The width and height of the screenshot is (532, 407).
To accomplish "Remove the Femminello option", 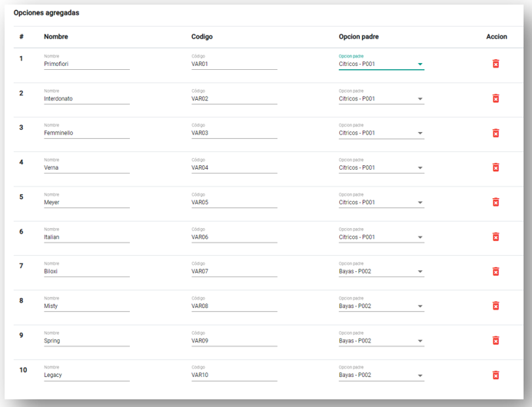I will [x=496, y=133].
